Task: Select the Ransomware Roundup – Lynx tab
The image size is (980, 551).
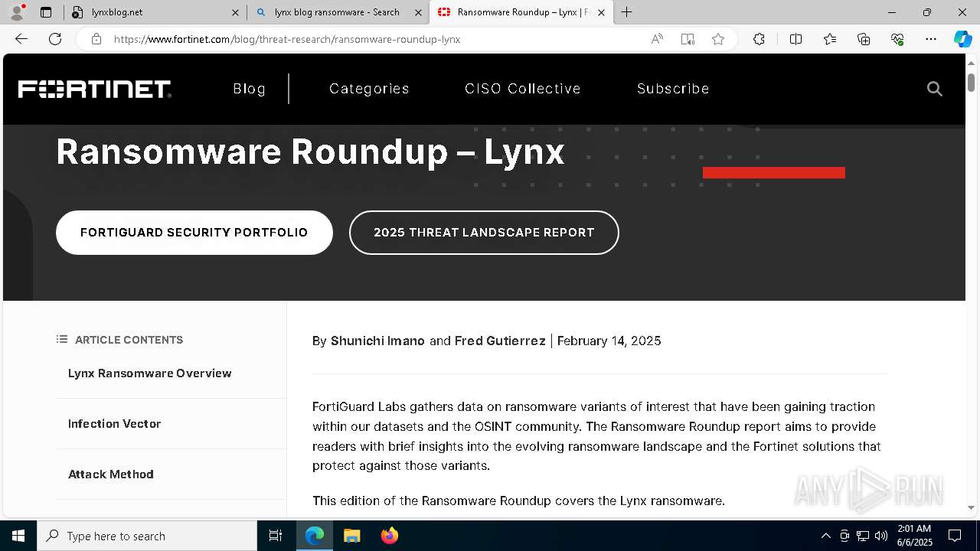Action: tap(521, 12)
